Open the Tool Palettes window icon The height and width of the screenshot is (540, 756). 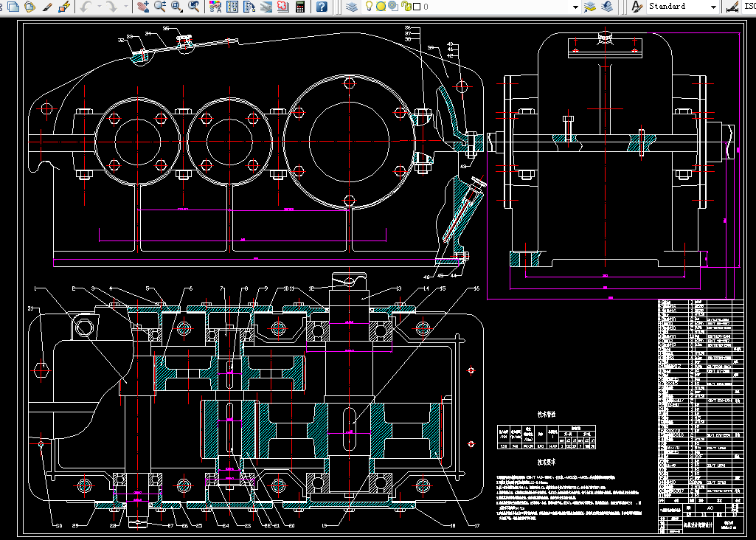(249, 6)
